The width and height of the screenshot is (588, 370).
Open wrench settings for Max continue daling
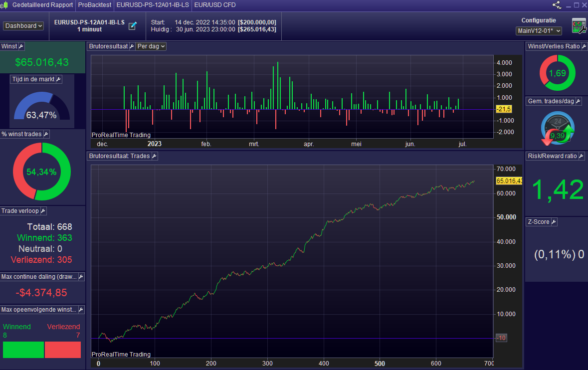point(81,277)
